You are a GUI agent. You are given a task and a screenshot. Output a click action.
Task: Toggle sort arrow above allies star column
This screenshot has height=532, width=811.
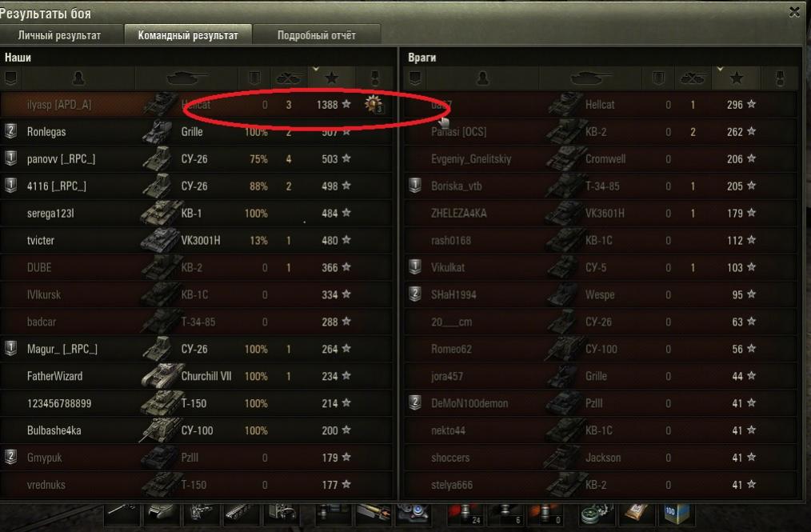[x=315, y=69]
